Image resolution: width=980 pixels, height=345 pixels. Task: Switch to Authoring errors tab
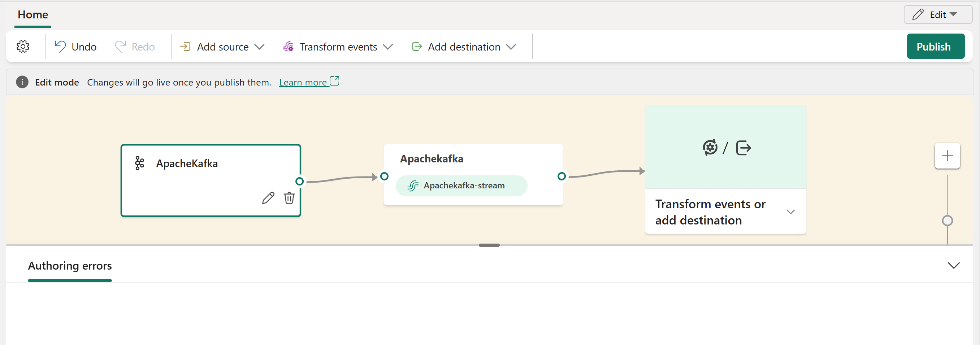click(x=70, y=266)
